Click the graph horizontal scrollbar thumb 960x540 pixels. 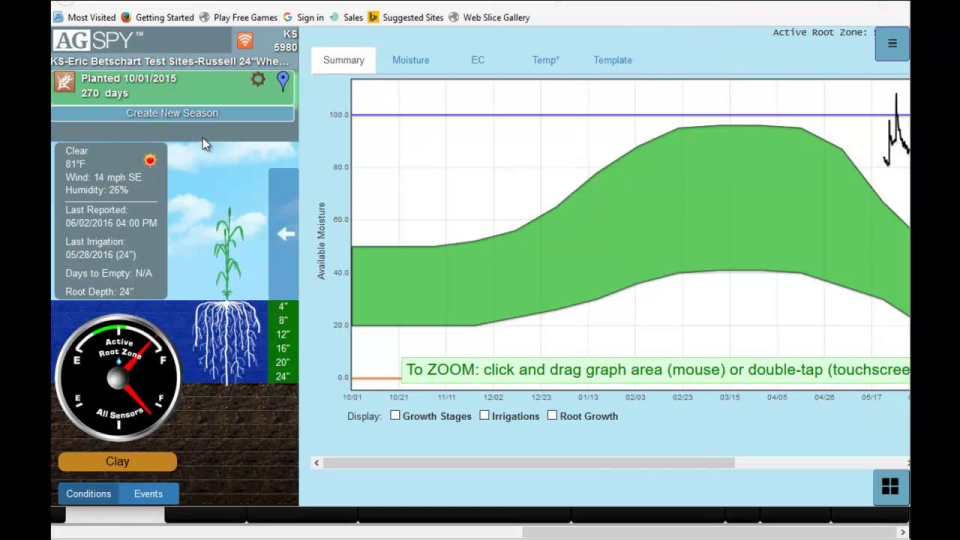tap(529, 463)
